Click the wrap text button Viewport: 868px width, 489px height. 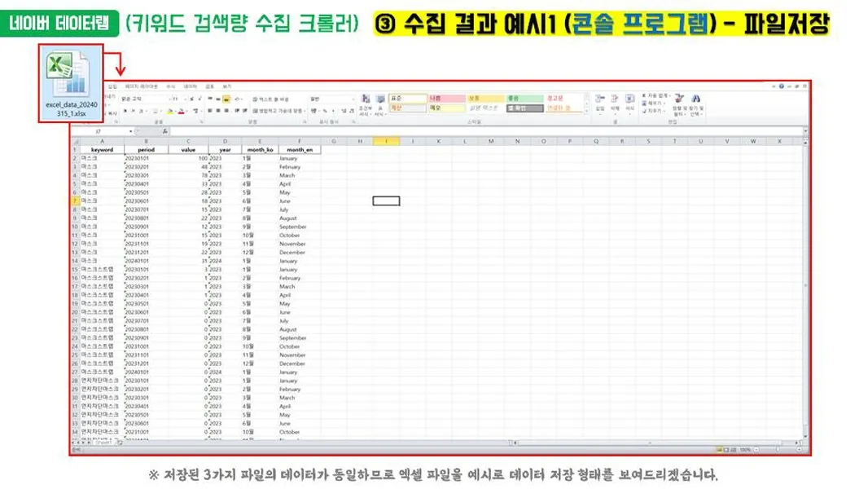pos(270,99)
